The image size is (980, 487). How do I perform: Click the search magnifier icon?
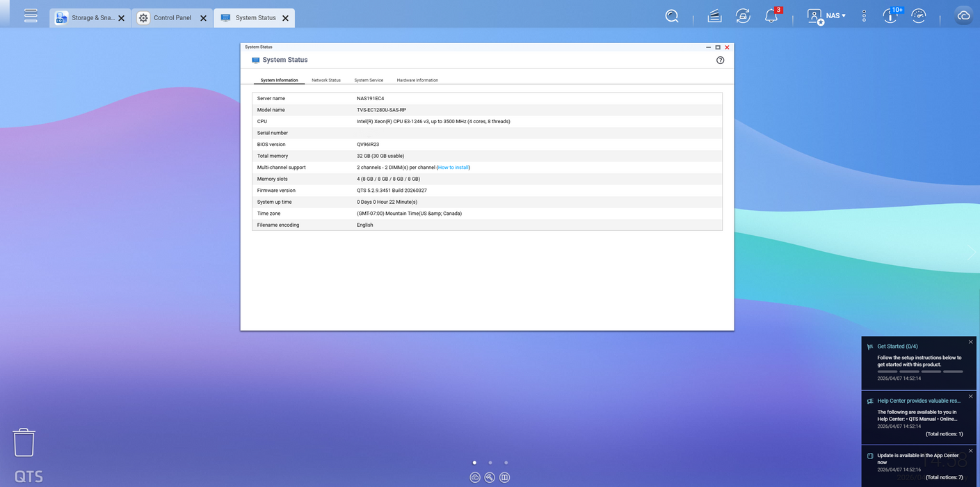tap(672, 16)
